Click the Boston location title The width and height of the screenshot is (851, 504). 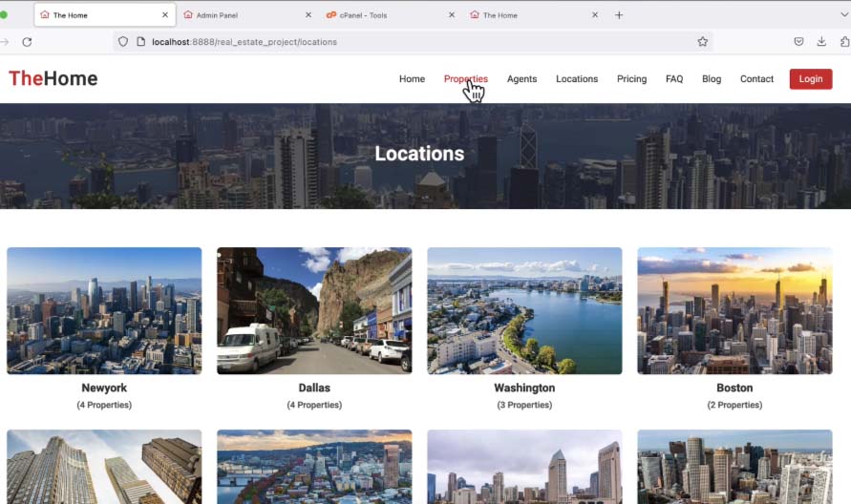(734, 388)
